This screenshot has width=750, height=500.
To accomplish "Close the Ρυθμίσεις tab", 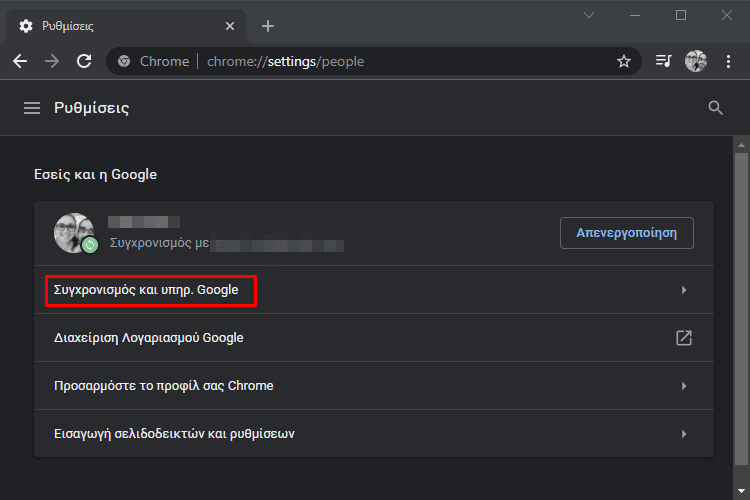I will tap(230, 26).
